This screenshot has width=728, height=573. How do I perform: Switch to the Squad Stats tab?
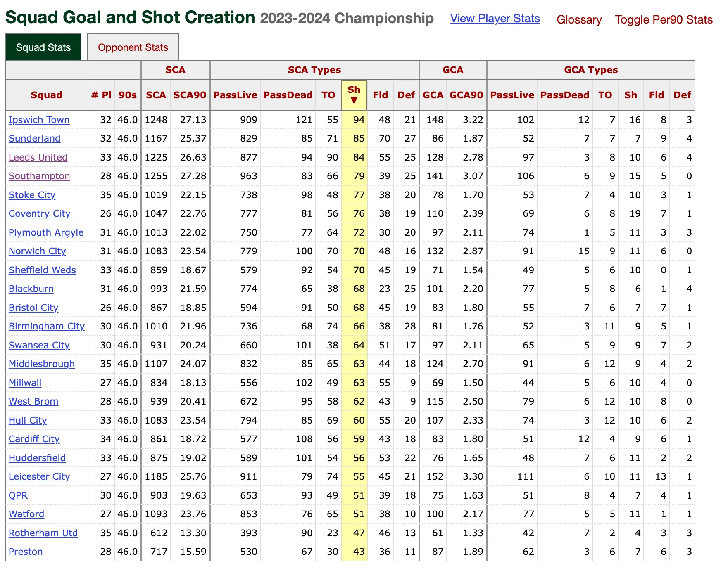click(x=43, y=47)
